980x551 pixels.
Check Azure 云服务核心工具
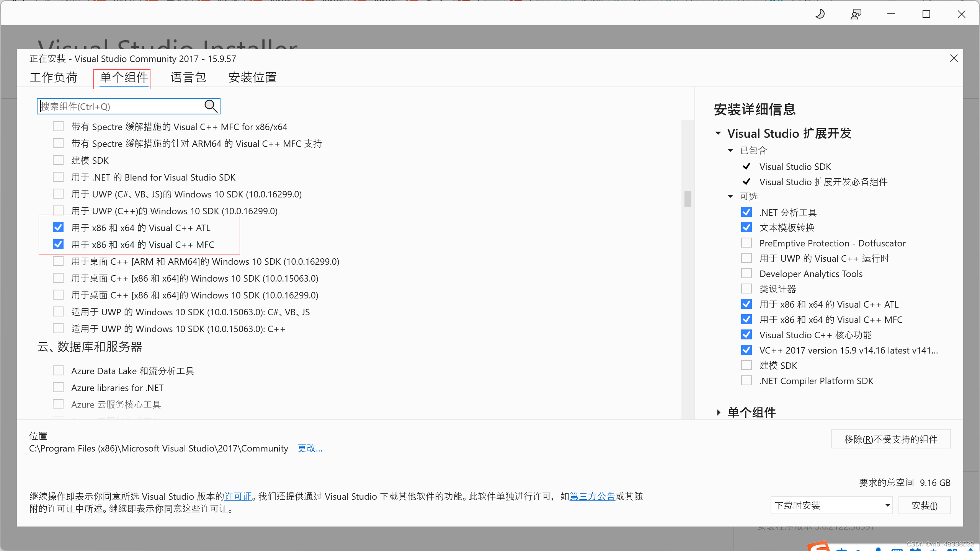(58, 404)
